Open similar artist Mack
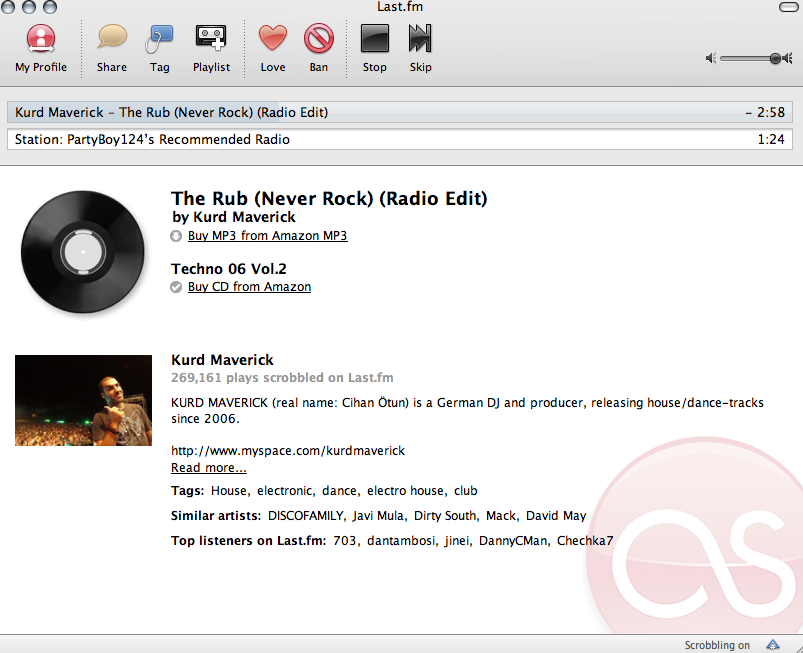 [x=501, y=516]
